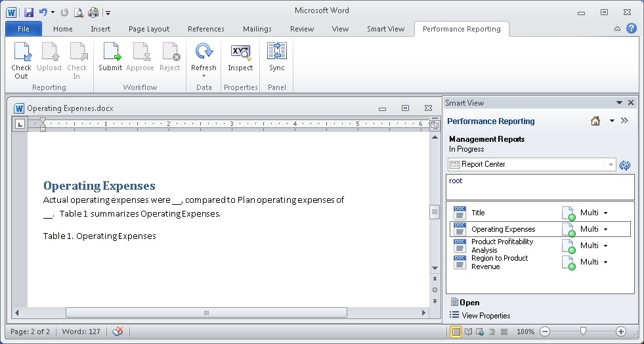
Task: Open dropdown next to Smart View Home
Action: pyautogui.click(x=612, y=121)
